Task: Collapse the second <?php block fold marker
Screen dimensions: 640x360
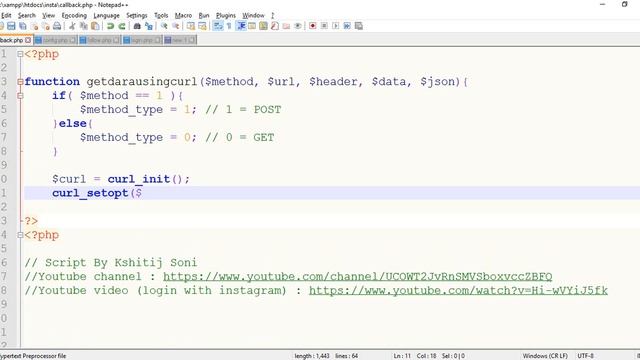Action: 20,235
